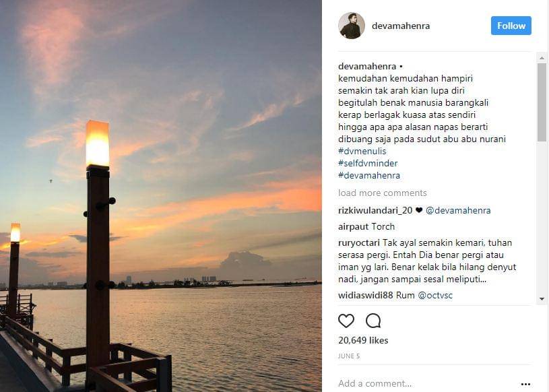Click the comment speech bubble icon
This screenshot has height=392, width=549.
coord(373,321)
